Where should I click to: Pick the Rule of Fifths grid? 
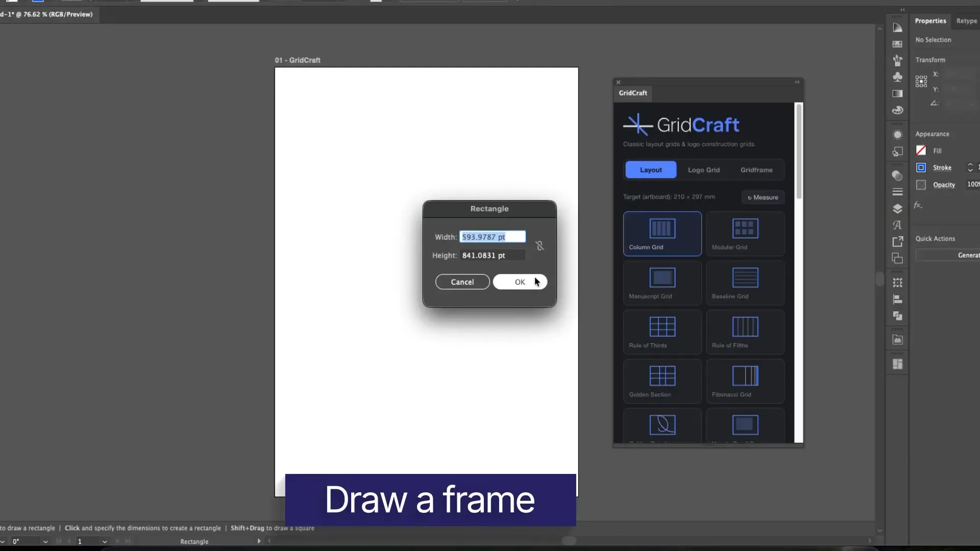[745, 332]
